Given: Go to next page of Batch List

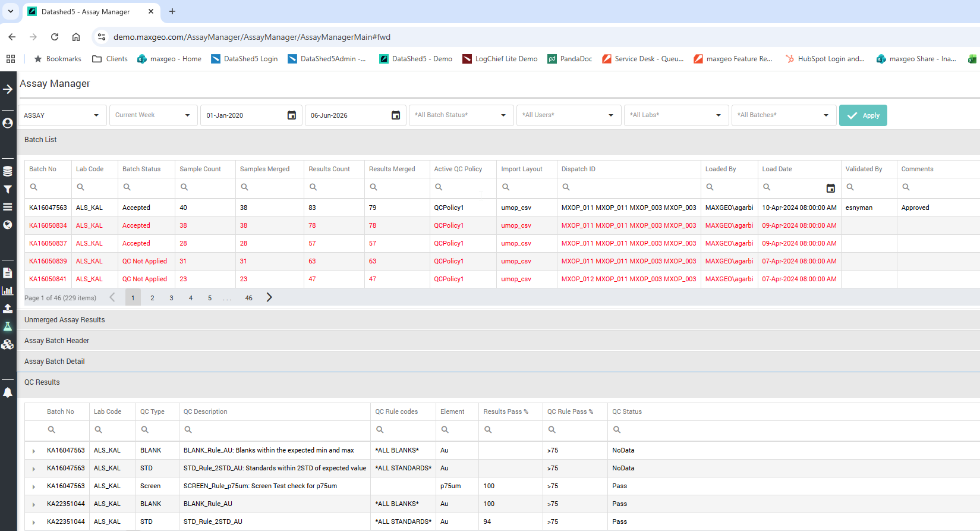Looking at the screenshot, I should pyautogui.click(x=269, y=297).
